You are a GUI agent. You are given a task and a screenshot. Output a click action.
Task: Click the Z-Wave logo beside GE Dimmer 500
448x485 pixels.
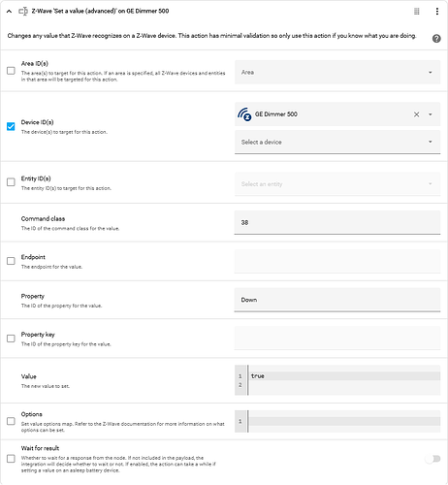pyautogui.click(x=244, y=114)
